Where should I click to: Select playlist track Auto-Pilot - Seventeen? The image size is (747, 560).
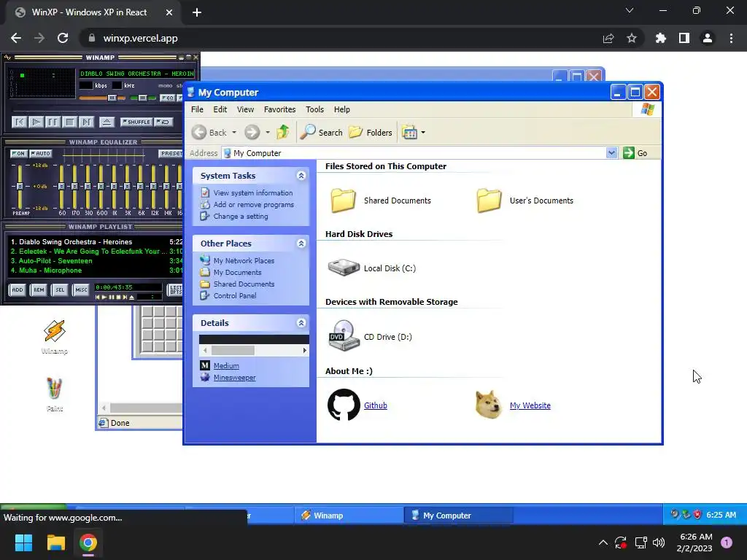96,261
